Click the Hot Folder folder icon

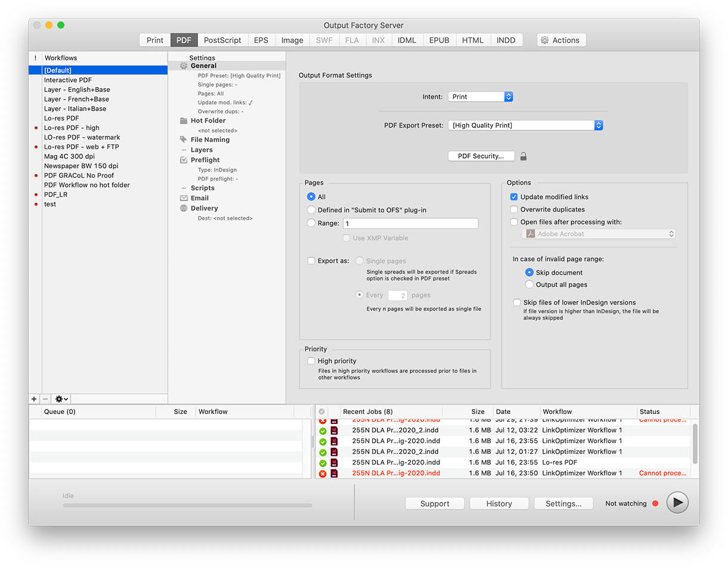(x=183, y=120)
